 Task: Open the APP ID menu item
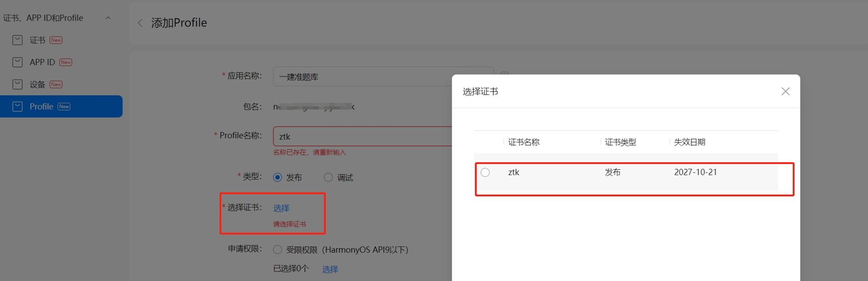42,62
